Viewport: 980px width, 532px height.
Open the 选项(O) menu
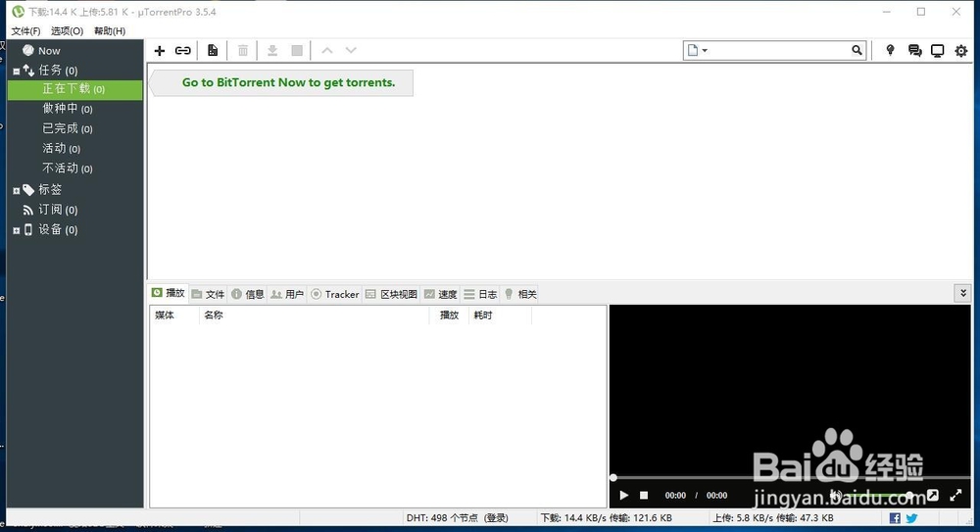[x=67, y=30]
